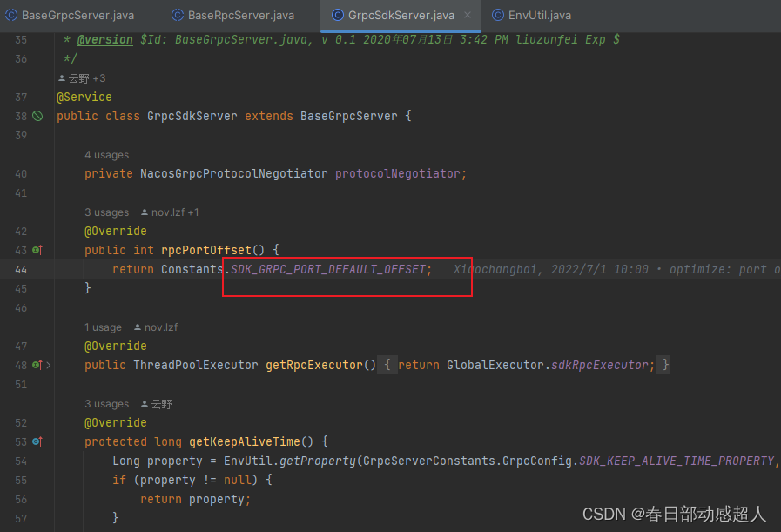Click the @Service annotation
The height and width of the screenshot is (532, 781).
tap(84, 98)
